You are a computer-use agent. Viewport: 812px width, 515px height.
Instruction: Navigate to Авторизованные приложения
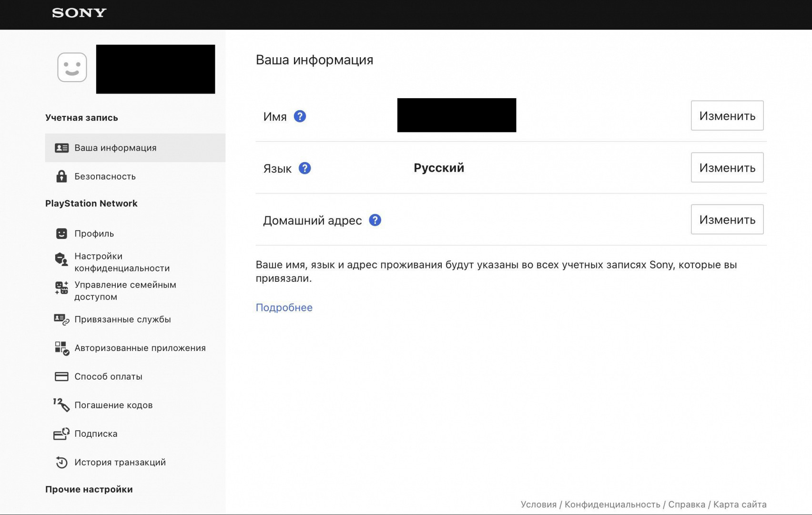[x=140, y=348]
